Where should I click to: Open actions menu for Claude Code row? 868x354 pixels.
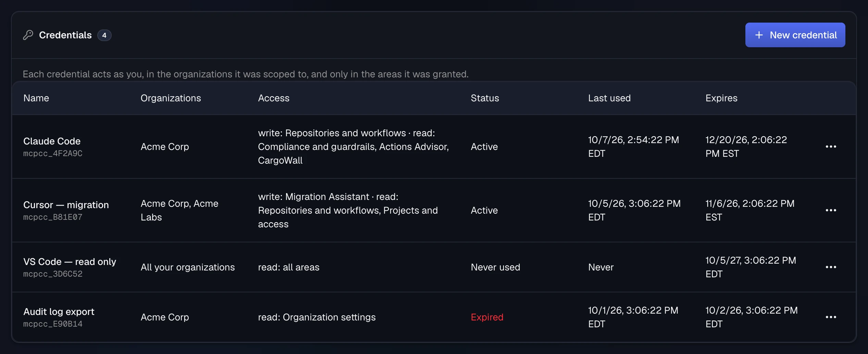click(x=831, y=147)
